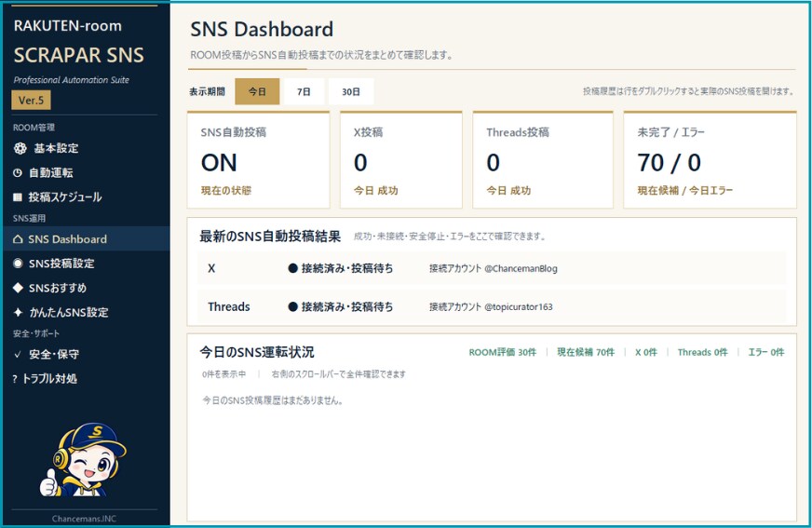The image size is (812, 528).
Task: Click the mascot character image
Action: pos(82,460)
